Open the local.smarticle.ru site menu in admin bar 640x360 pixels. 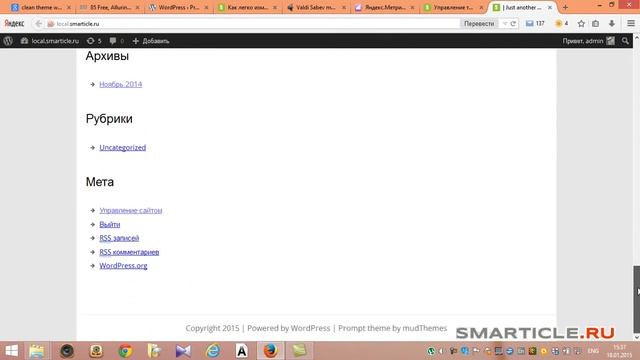tap(50, 41)
